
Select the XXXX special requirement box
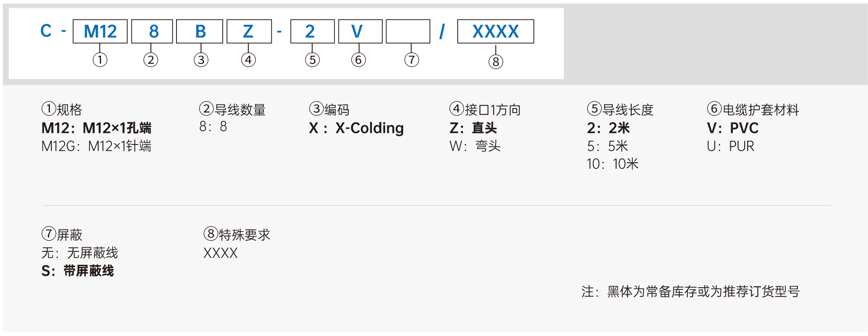[x=496, y=31]
